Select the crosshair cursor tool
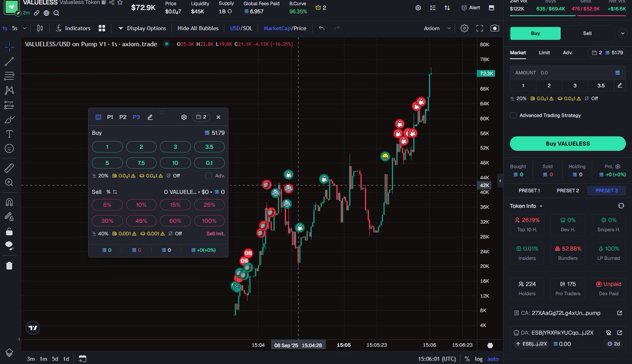 tap(9, 47)
